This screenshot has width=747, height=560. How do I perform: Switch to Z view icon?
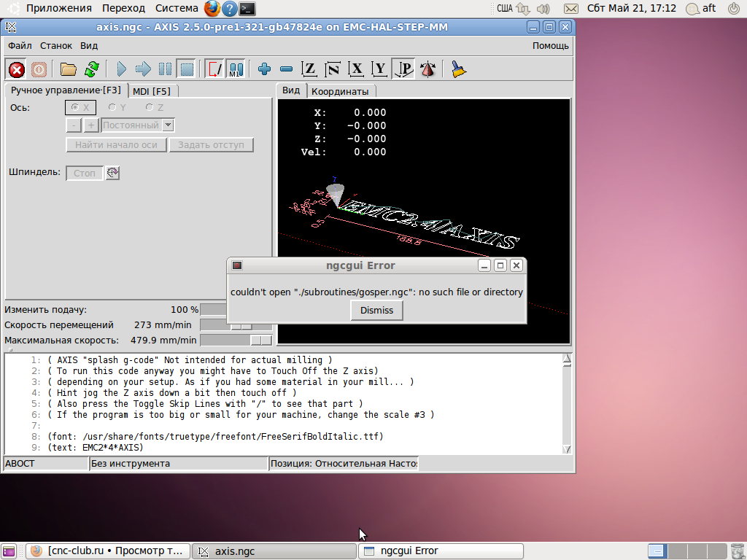(x=309, y=69)
